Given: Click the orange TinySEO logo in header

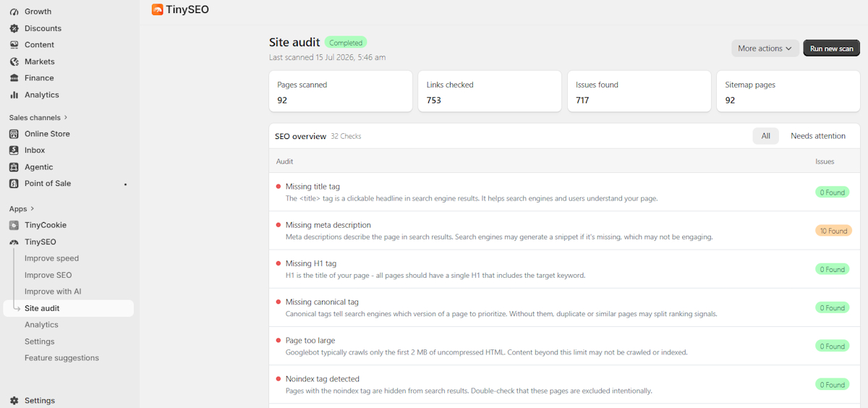Looking at the screenshot, I should coord(157,9).
